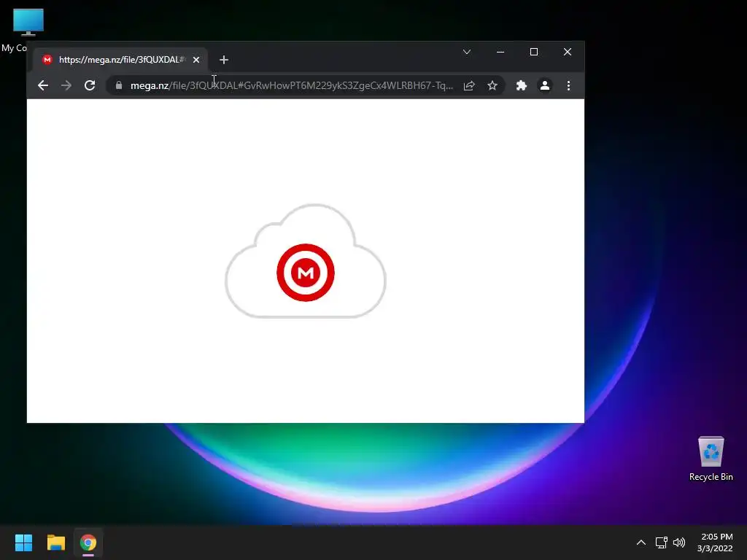The width and height of the screenshot is (747, 560).
Task: Open a new tab
Action: click(224, 60)
